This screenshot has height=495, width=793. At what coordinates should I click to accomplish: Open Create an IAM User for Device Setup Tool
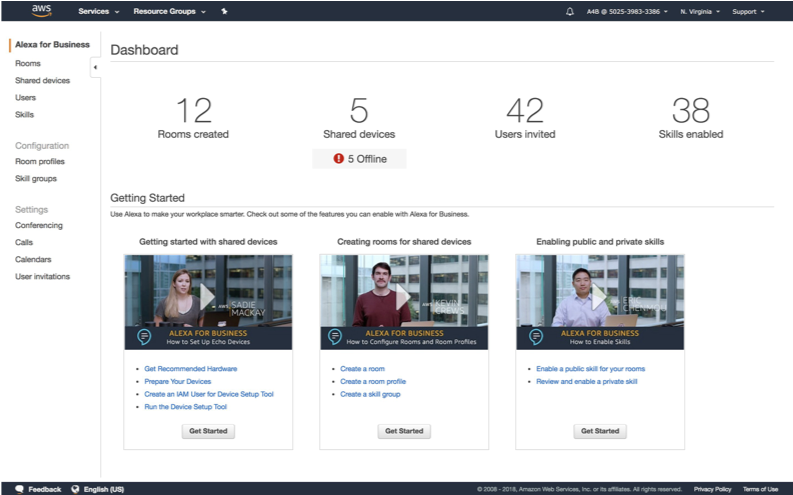pos(209,394)
